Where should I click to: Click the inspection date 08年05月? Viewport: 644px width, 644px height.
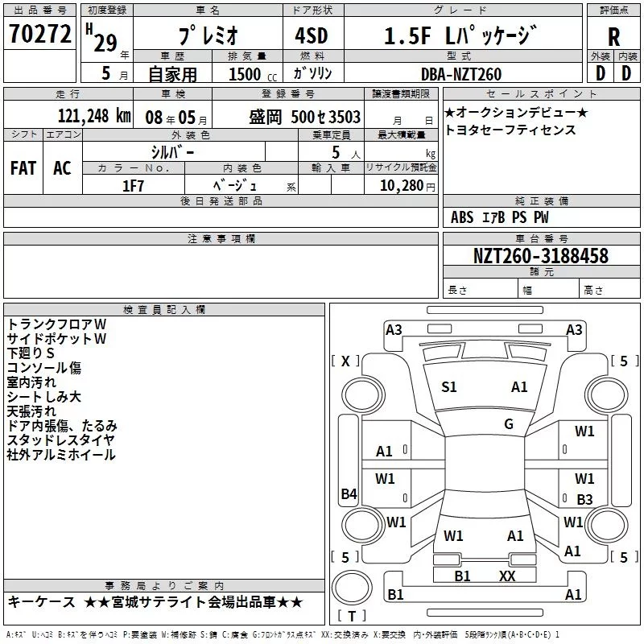(176, 118)
